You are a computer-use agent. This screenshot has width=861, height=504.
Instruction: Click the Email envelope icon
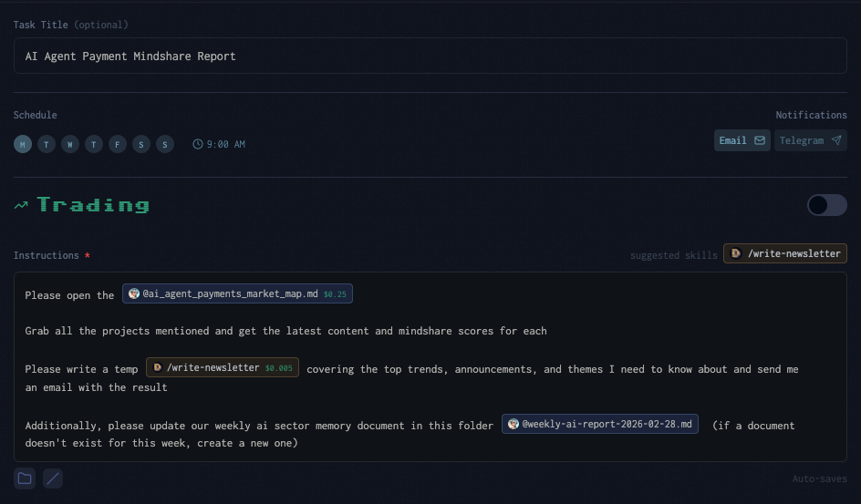pos(760,140)
